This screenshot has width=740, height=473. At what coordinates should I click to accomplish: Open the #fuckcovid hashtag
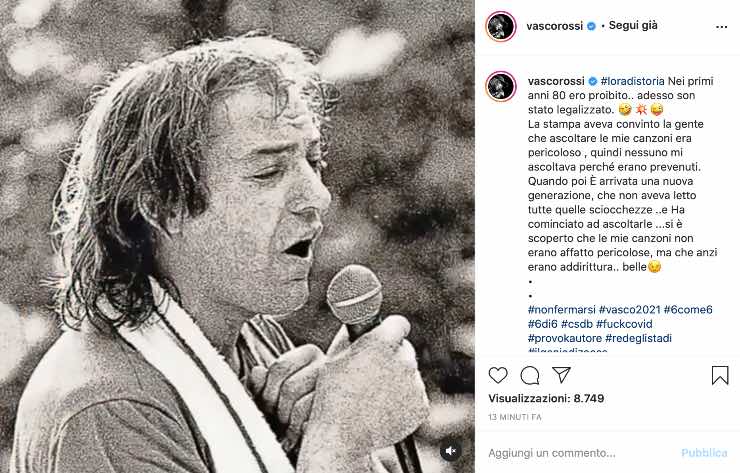click(x=624, y=324)
